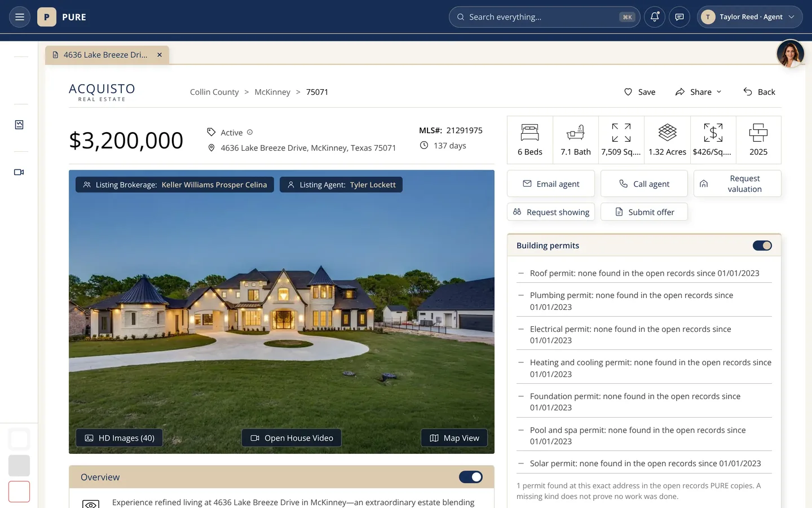Click Call agent
Screen dimensions: 812x508
click(644, 183)
